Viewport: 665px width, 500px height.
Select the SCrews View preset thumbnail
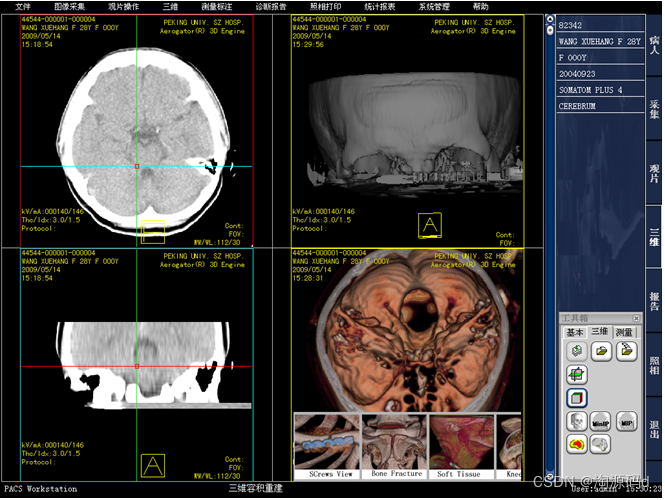click(x=327, y=447)
